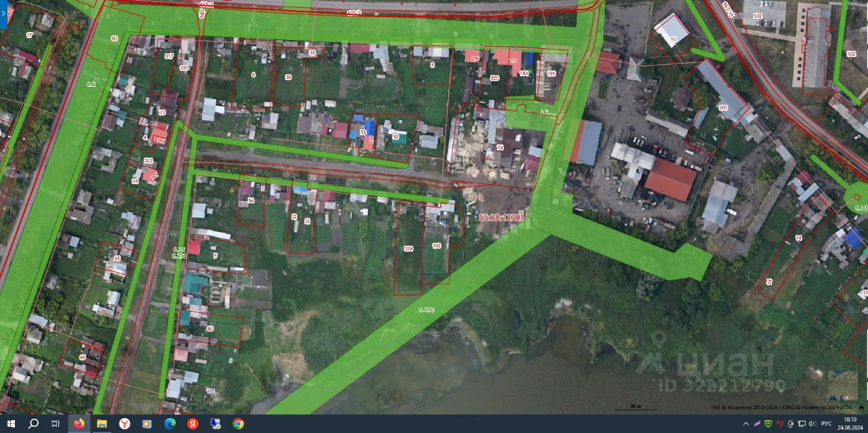Expand the blue side panel arrow
This screenshot has width=868, height=433.
pyautogui.click(x=3, y=14)
